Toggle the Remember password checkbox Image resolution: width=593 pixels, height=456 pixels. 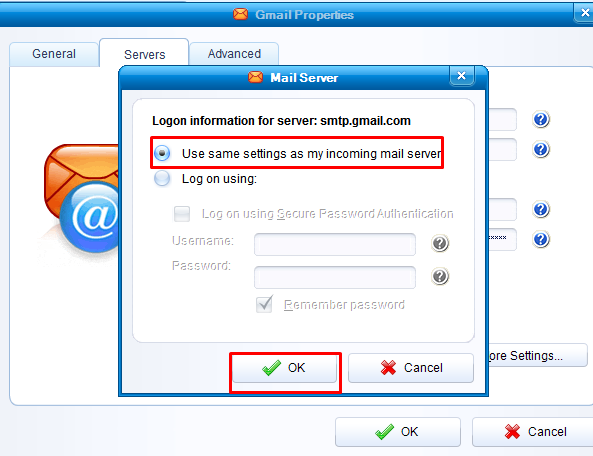coord(264,304)
